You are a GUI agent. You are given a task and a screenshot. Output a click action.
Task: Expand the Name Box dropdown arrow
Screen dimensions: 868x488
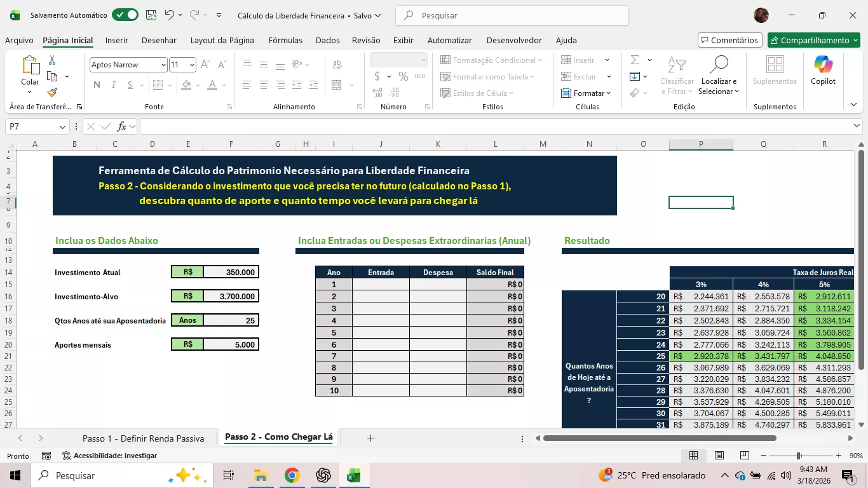pos(62,127)
